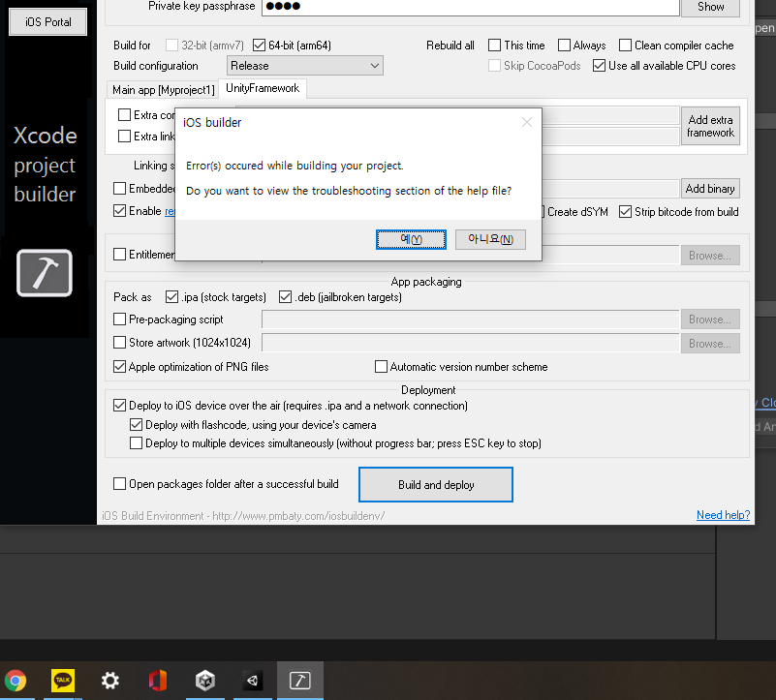776x700 pixels.
Task: Open the Unity editor taskbar icon
Action: 253,681
